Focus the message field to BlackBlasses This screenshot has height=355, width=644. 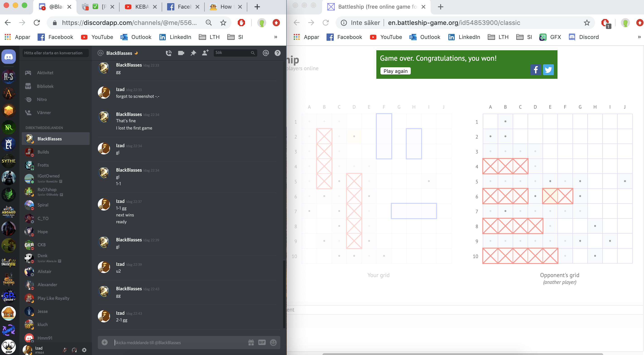coord(175,342)
